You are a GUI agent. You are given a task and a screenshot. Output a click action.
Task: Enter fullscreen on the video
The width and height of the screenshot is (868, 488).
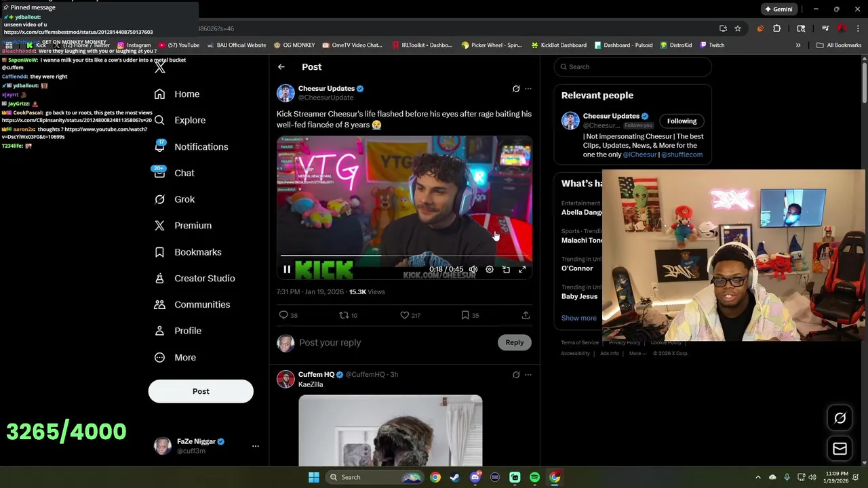[522, 270]
